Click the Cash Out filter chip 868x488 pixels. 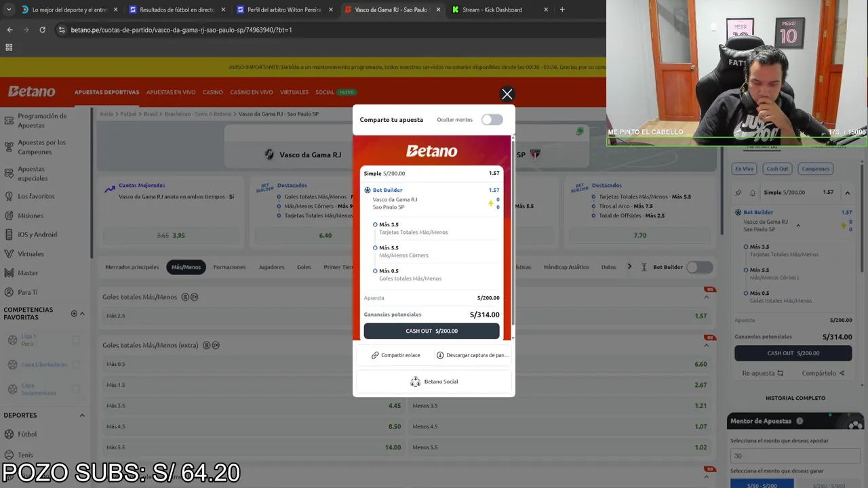tap(777, 169)
